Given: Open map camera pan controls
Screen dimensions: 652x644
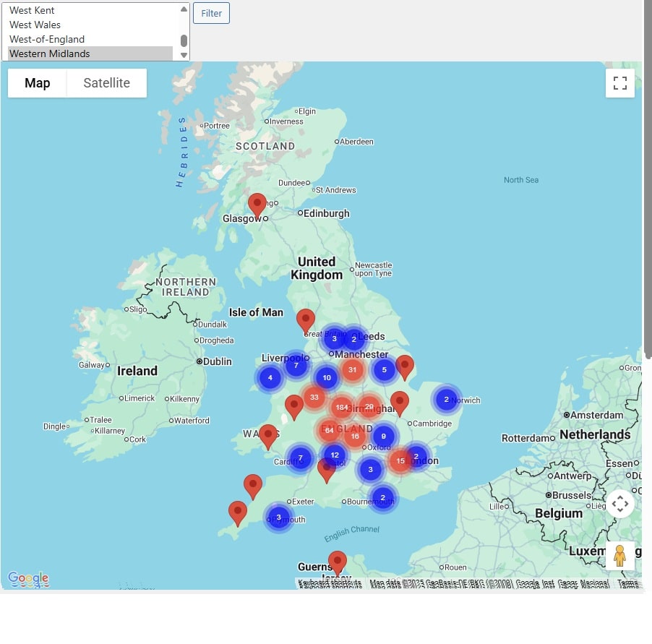Looking at the screenshot, I should click(x=619, y=504).
